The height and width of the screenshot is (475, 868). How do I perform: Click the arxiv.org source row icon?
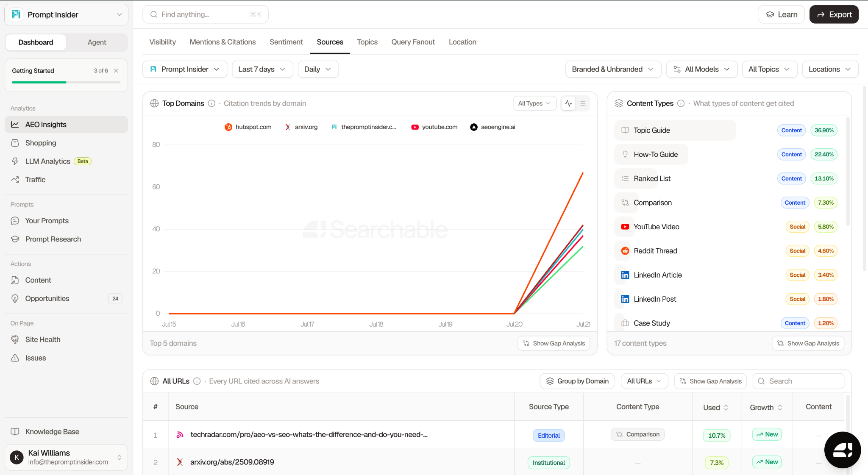point(180,462)
